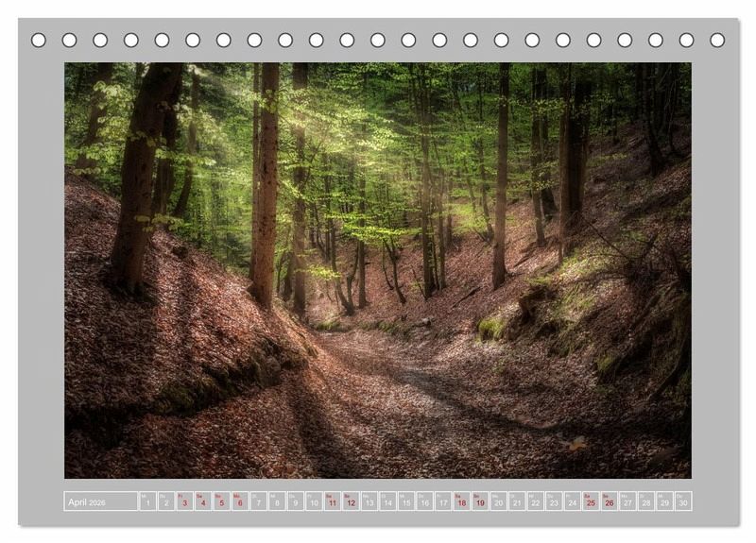This screenshot has width=756, height=543.
Task: Select day 17 in the date strip
Action: coord(443,501)
